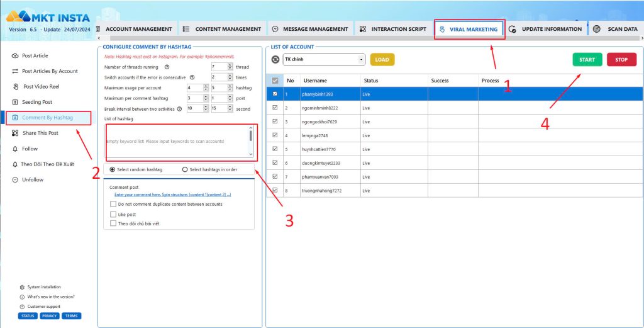
Task: Click the Status column header
Action: pos(394,81)
